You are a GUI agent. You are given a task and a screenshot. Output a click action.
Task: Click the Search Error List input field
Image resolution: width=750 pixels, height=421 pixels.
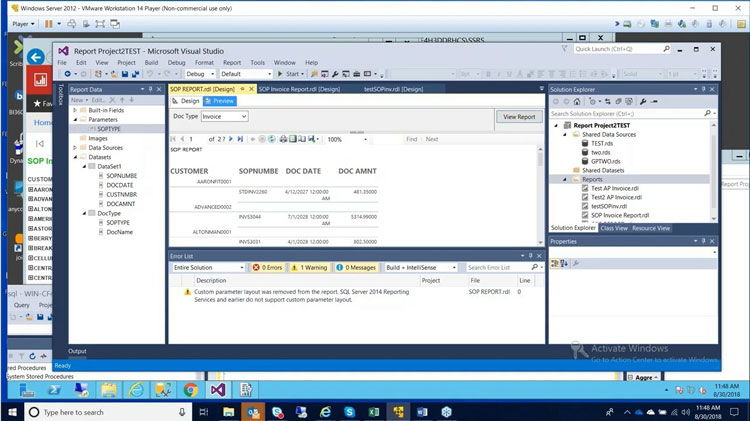tap(500, 267)
